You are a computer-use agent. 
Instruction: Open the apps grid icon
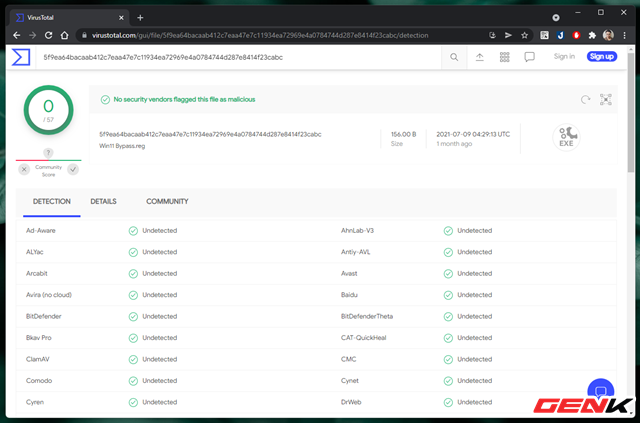click(504, 57)
